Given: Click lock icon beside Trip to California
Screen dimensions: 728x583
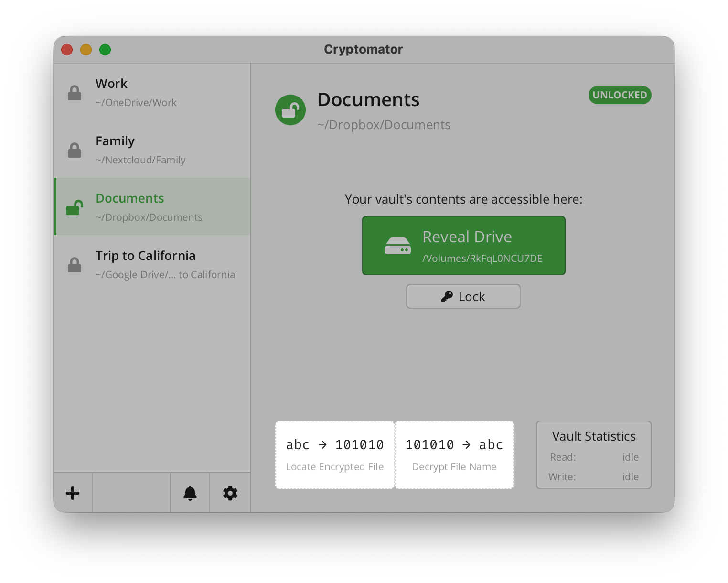Looking at the screenshot, I should pos(75,265).
